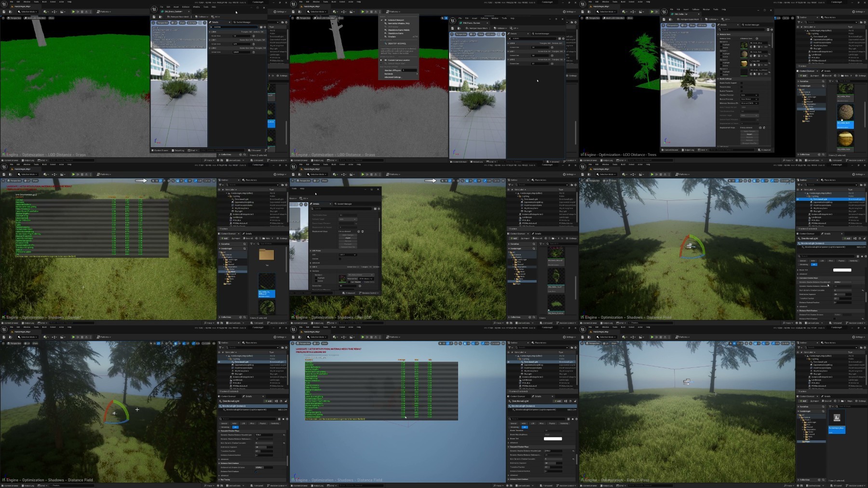Screen dimensions: 868x488
Task: Open Revision Control dropdown in top-left panel status bar
Action: click(277, 160)
